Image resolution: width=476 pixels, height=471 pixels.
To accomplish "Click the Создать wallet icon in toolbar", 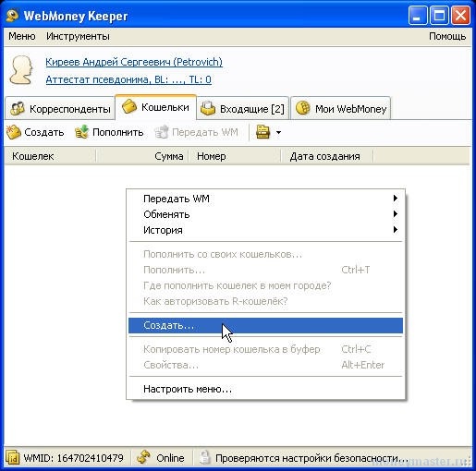I will click(x=13, y=132).
